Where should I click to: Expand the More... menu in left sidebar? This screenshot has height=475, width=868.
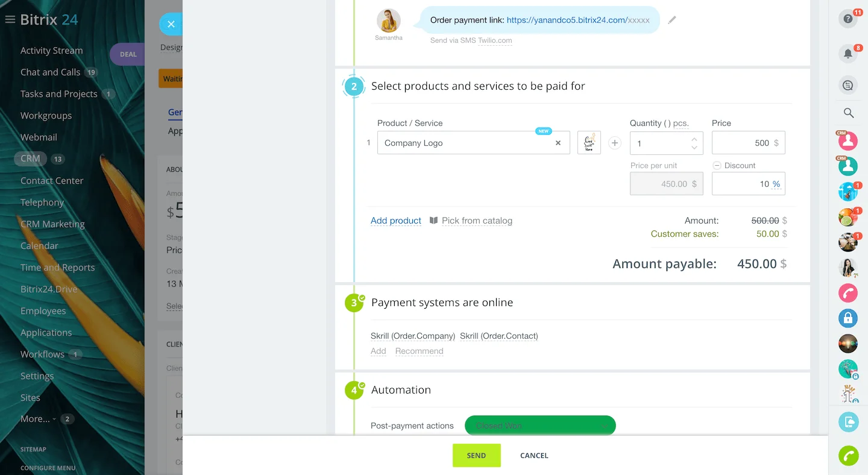[x=37, y=419]
